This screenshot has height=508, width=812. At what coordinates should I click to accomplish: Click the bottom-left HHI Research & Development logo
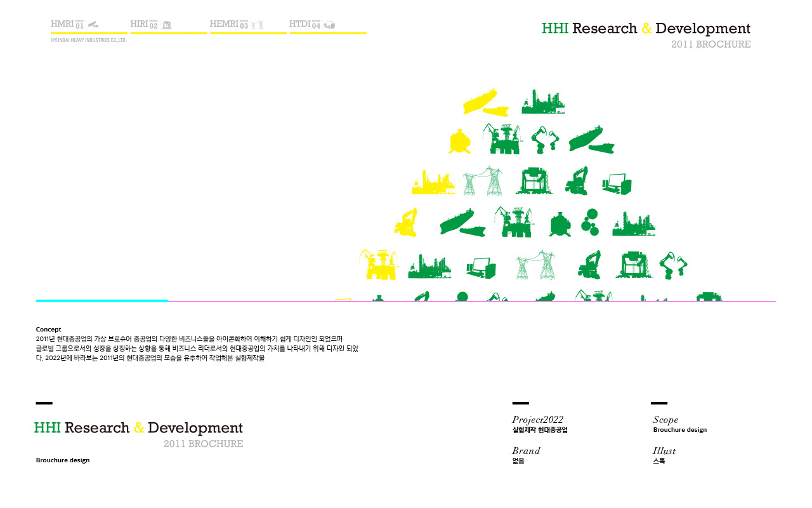click(x=138, y=428)
